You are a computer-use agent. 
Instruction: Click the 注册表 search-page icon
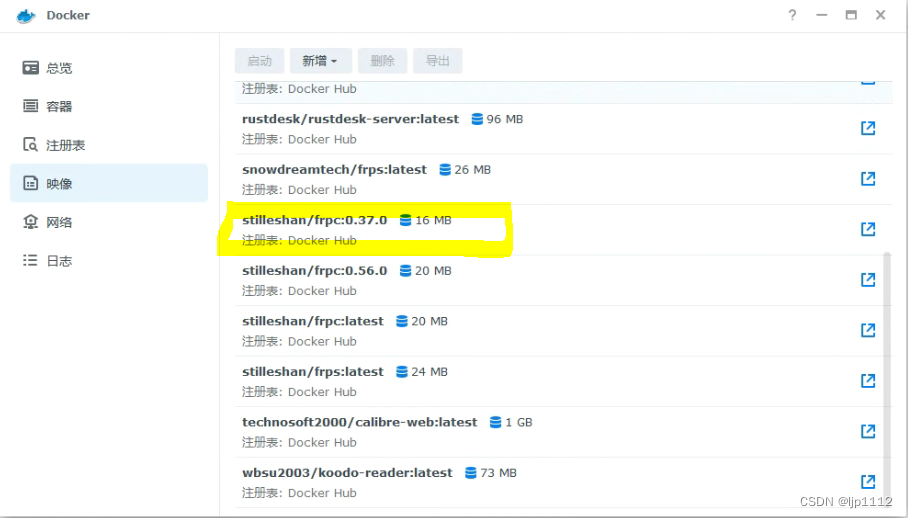pos(31,145)
